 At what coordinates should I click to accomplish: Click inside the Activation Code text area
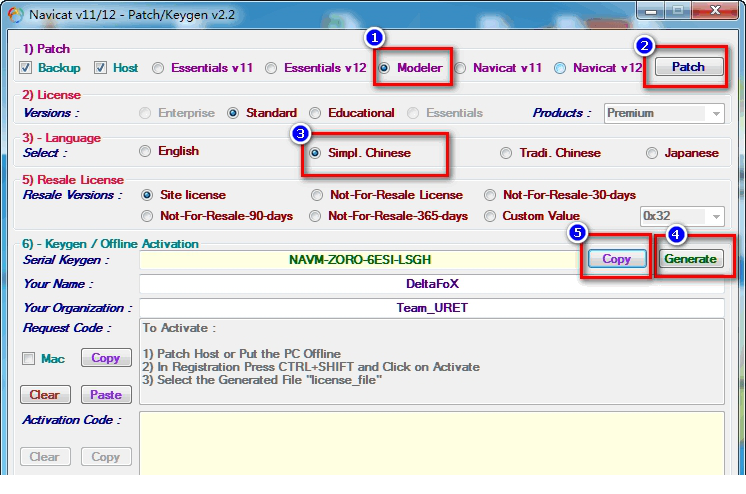point(432,443)
